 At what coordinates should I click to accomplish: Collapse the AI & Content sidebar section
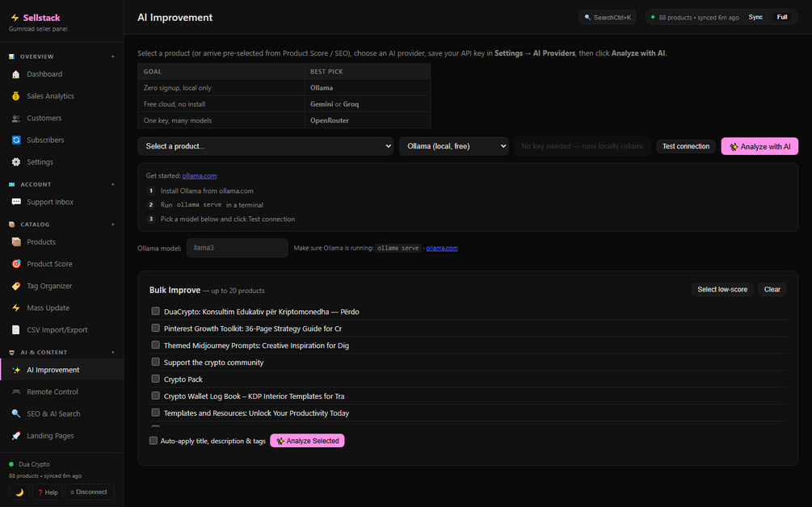(113, 352)
